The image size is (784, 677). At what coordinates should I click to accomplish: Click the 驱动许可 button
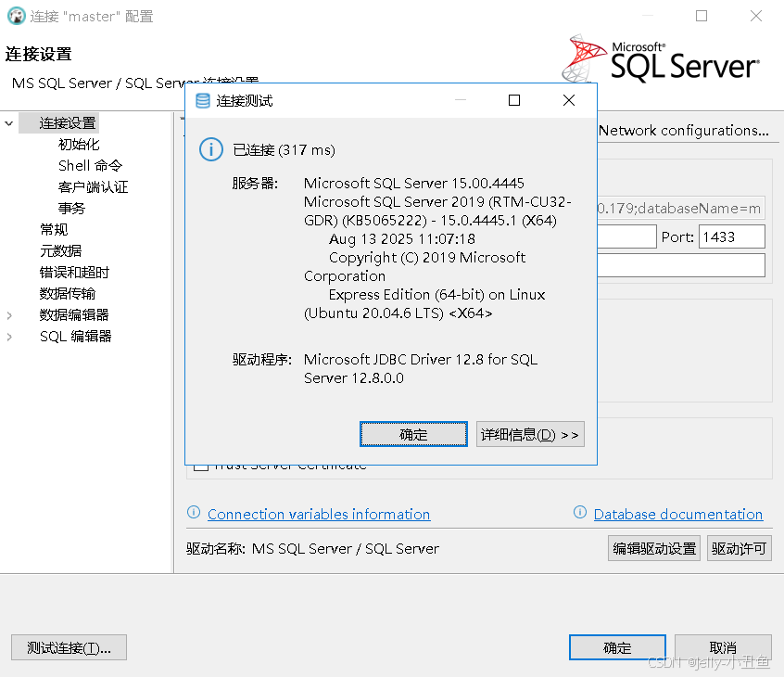coord(739,548)
